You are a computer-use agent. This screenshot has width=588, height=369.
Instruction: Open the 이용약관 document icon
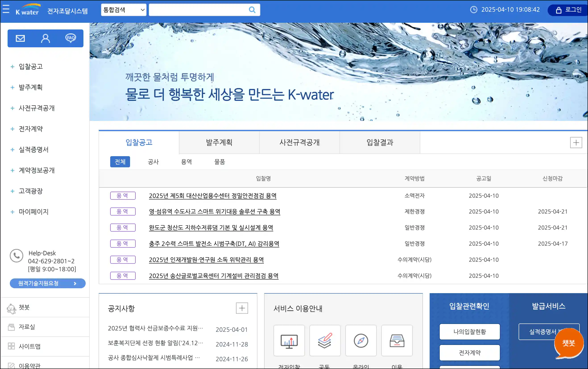[11, 365]
